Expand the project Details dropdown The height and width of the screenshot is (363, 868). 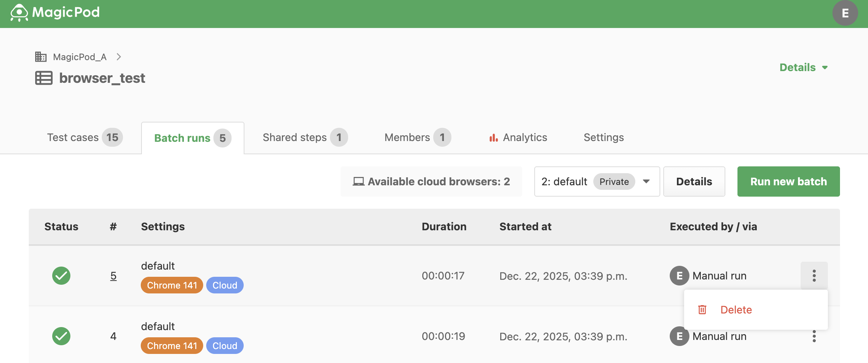pos(804,67)
